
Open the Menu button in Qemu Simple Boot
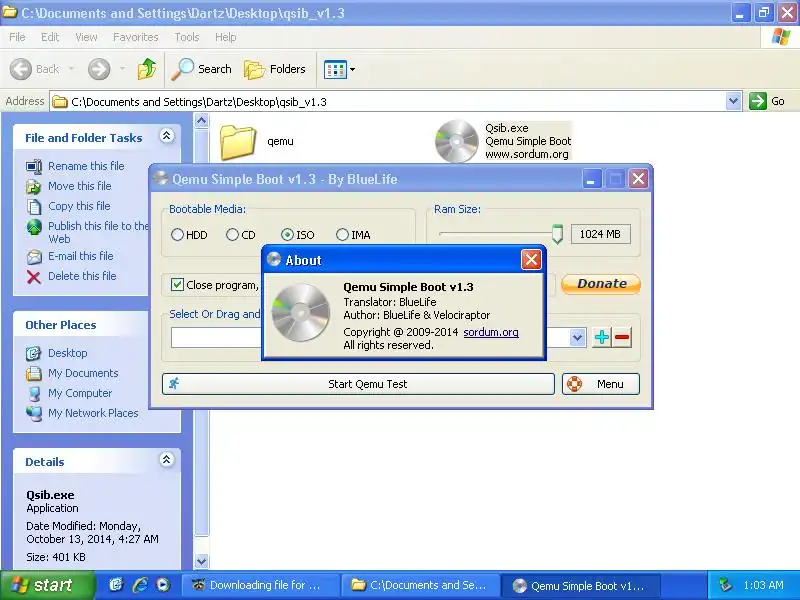601,384
